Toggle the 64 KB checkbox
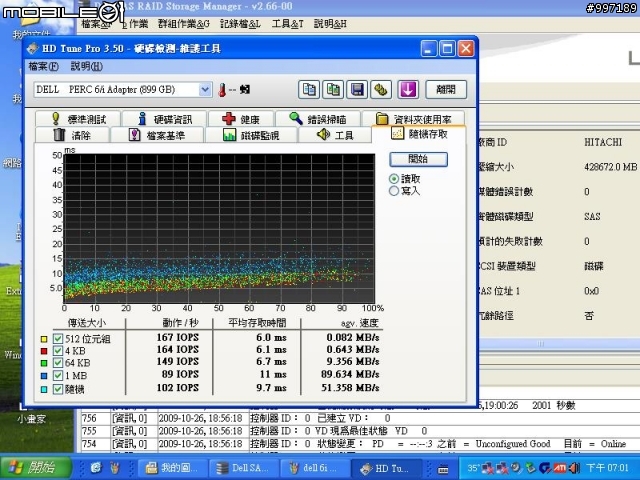This screenshot has height=480, width=640. click(58, 363)
